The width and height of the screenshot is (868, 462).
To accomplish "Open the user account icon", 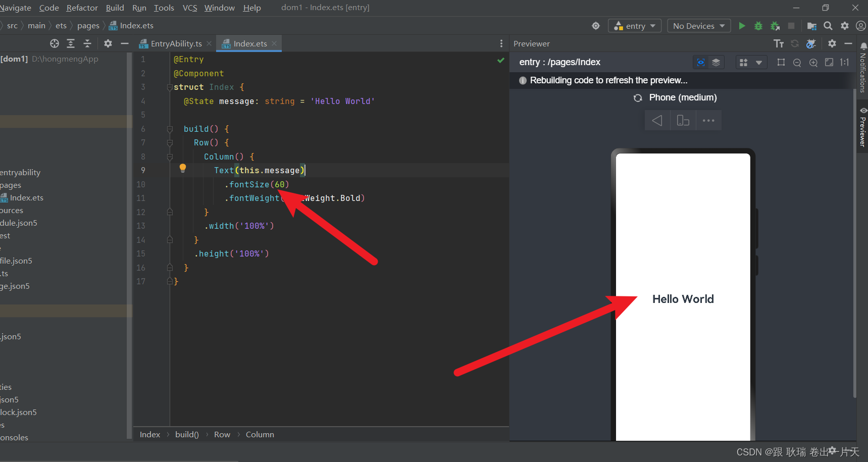I will pyautogui.click(x=861, y=26).
